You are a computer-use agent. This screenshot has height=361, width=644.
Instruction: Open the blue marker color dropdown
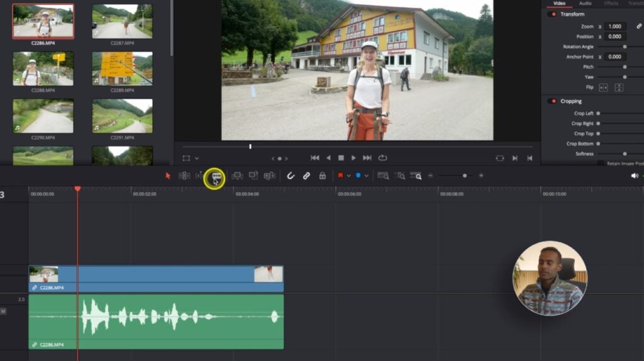(367, 176)
